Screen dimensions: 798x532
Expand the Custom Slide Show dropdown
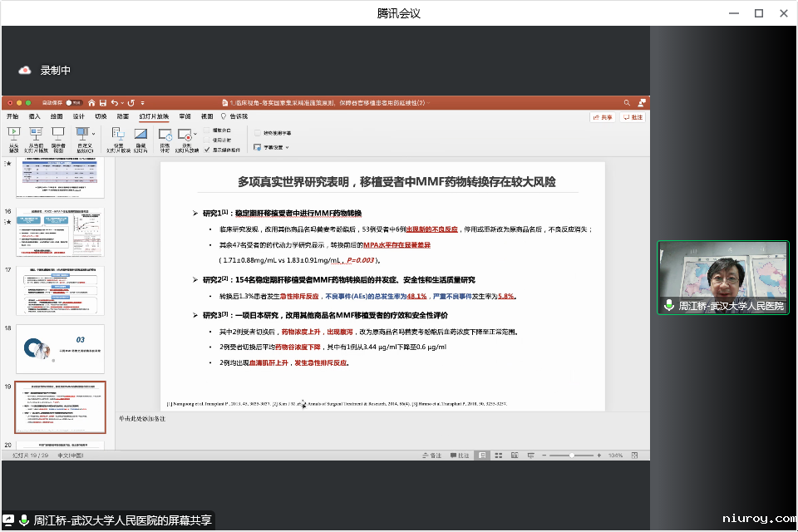[x=92, y=133]
